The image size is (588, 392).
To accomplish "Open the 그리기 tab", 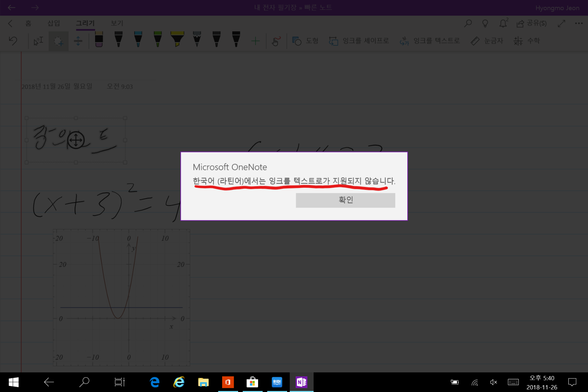I will coord(85,23).
